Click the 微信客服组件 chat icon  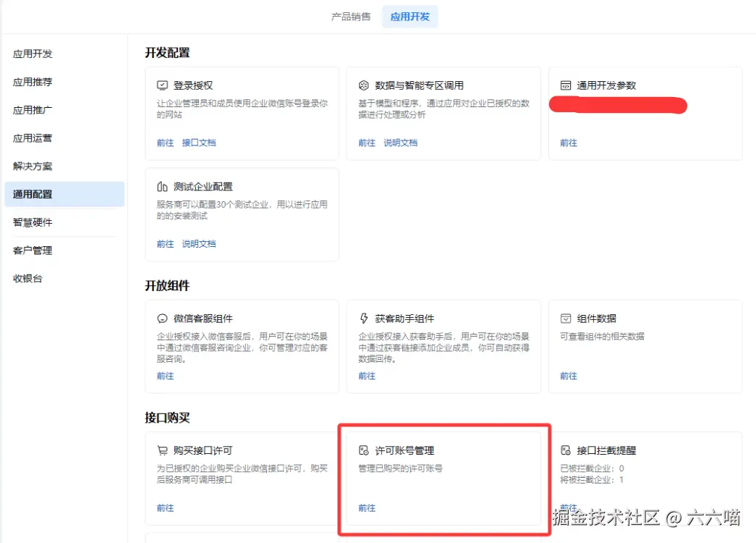click(162, 319)
